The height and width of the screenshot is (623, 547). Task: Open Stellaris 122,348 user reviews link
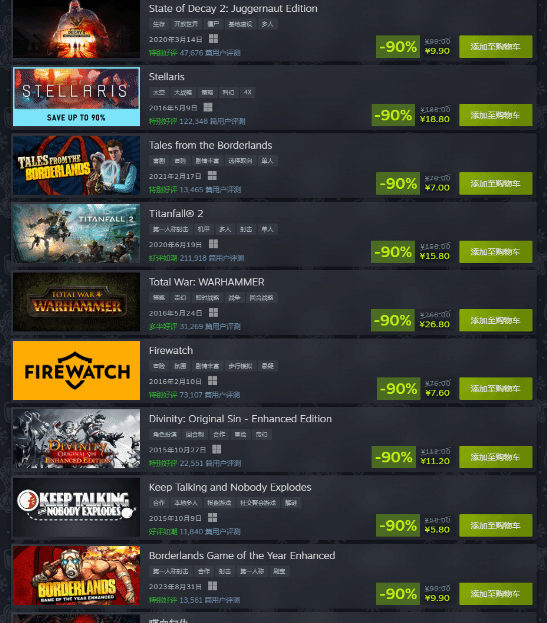(x=212, y=121)
